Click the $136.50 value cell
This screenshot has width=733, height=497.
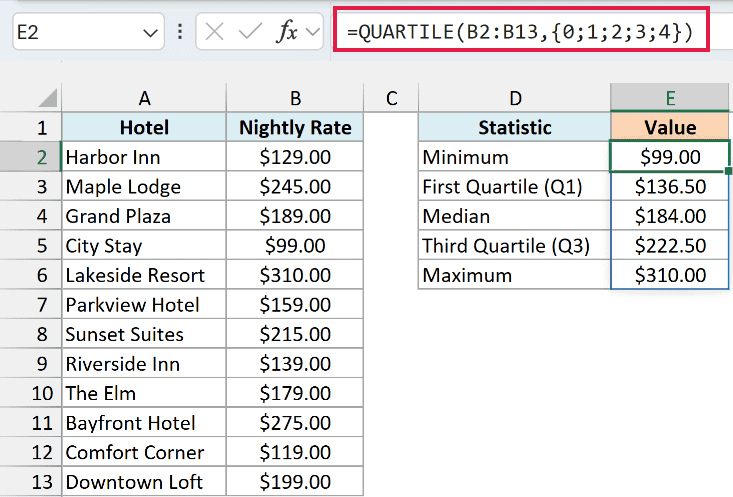pyautogui.click(x=669, y=186)
